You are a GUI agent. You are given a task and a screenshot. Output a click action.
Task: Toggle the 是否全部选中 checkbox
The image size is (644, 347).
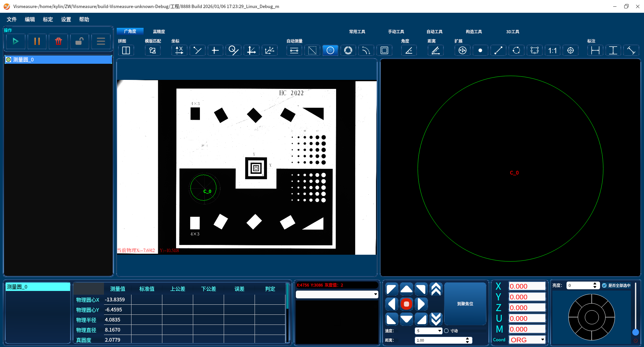point(604,286)
